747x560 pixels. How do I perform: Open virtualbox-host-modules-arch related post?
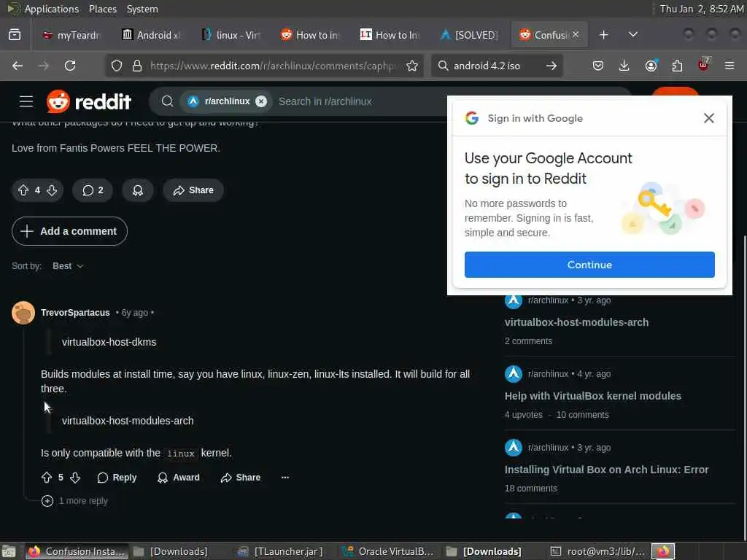576,322
